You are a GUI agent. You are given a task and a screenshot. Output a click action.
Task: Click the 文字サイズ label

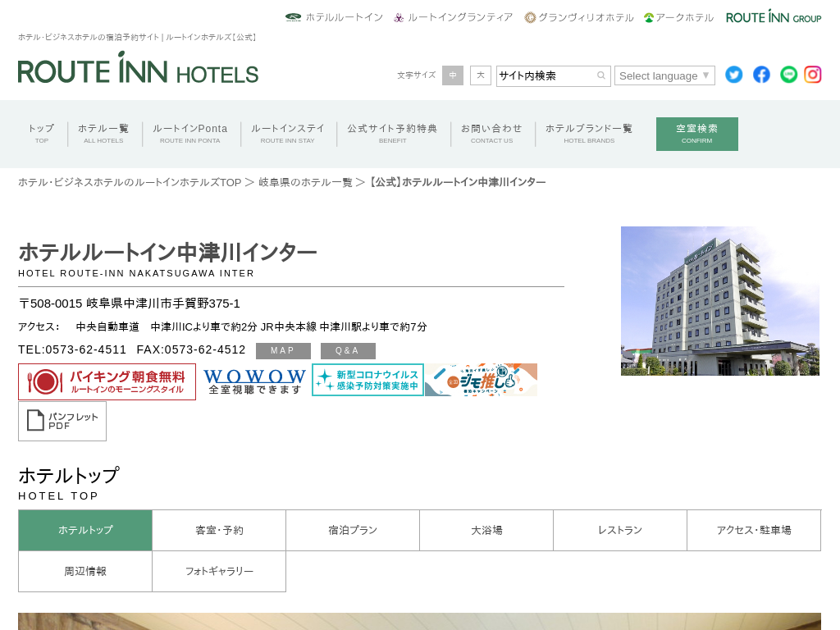416,75
